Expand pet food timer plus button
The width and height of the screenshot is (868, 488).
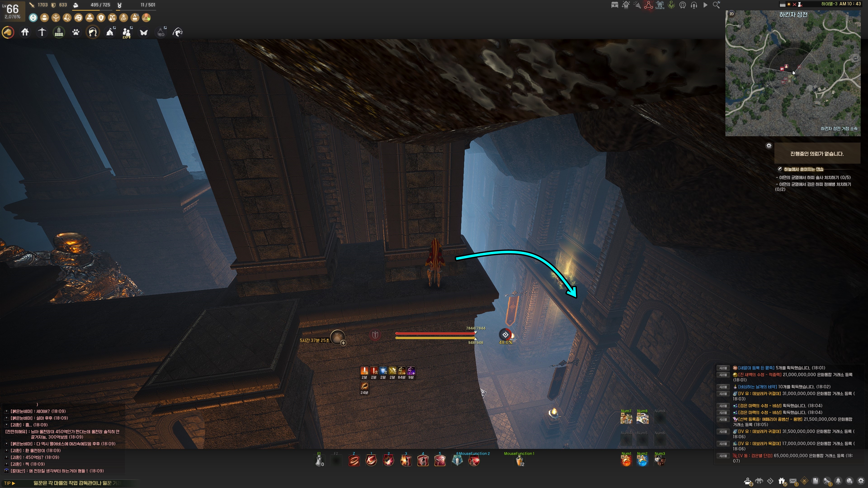point(343,343)
